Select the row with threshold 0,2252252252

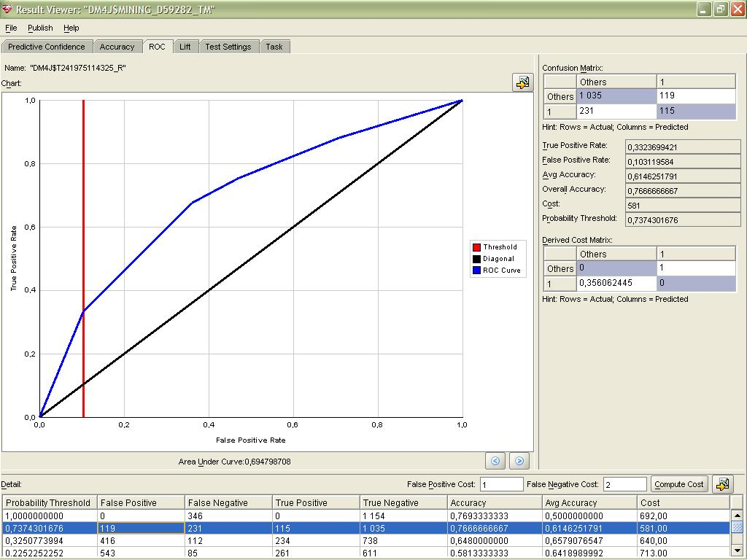tap(366, 553)
